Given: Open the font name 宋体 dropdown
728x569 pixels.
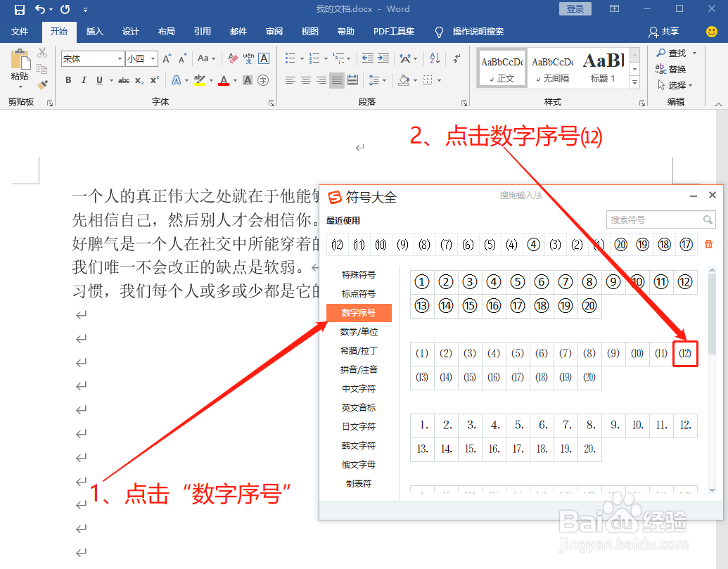Looking at the screenshot, I should (120, 59).
